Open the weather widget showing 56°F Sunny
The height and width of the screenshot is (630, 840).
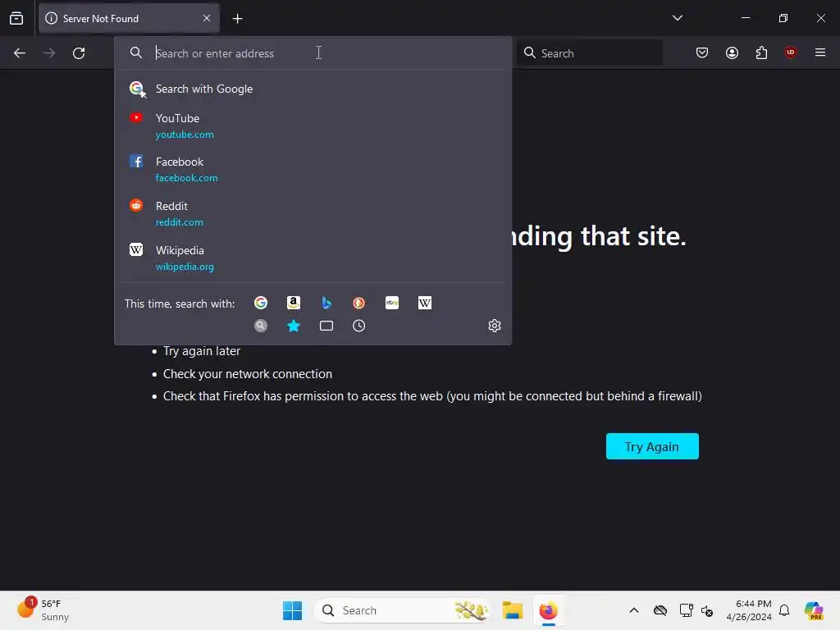pos(44,610)
